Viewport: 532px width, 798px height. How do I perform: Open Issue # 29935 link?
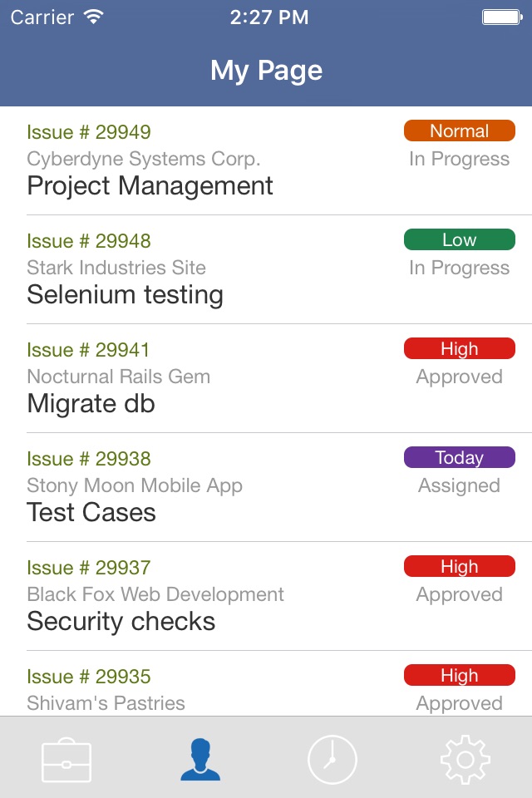pos(89,677)
